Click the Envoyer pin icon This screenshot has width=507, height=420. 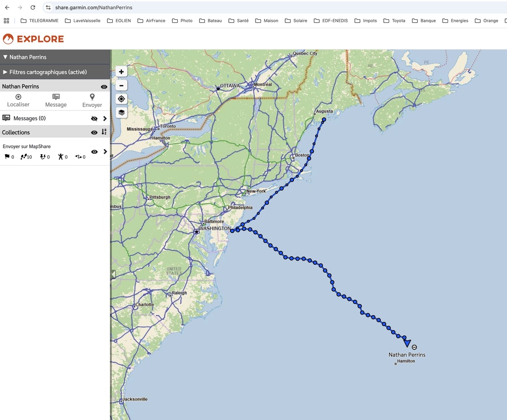92,97
